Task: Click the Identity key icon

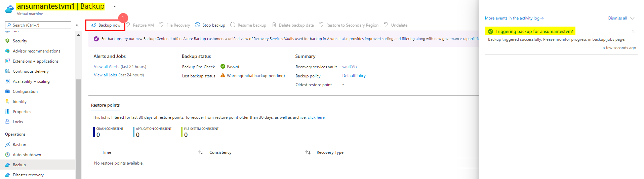Action: point(7,101)
